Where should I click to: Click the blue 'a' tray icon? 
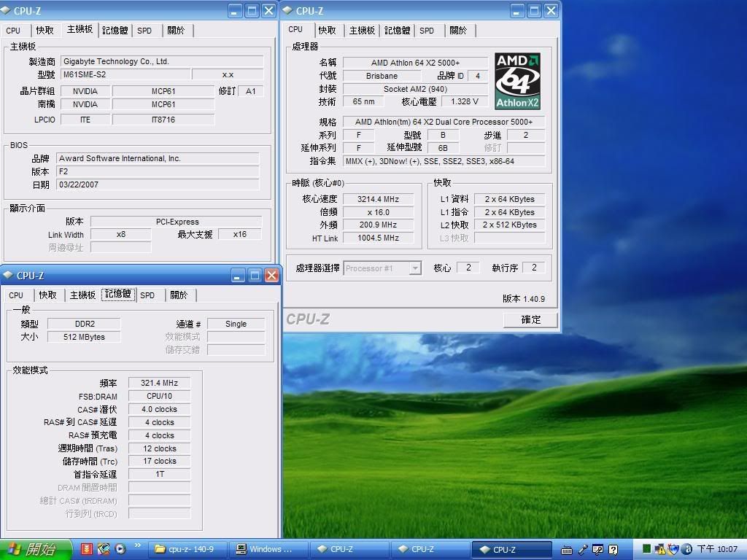click(687, 550)
